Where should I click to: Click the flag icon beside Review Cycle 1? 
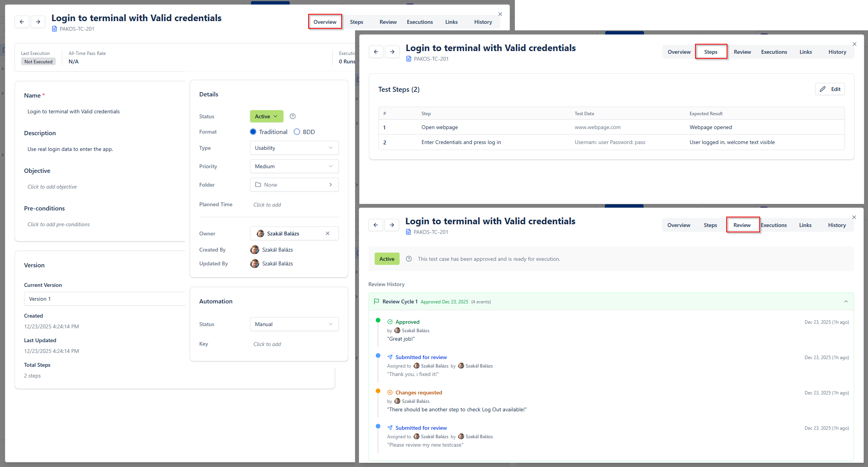376,301
